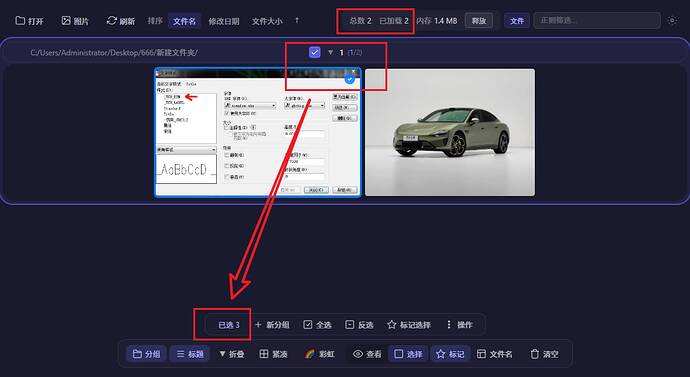Screen dimensions: 690x377
Task: Select the font dialog screenshot thumbnail
Action: (258, 132)
